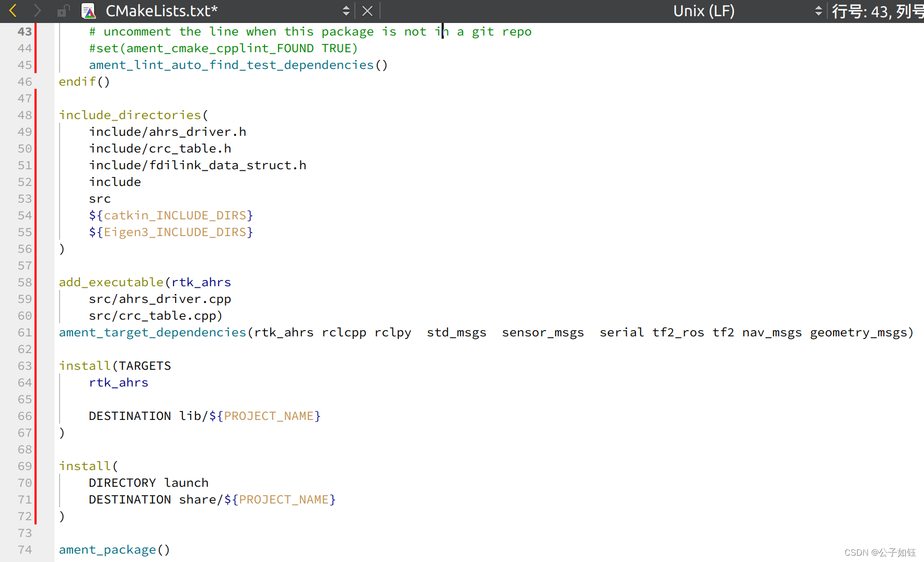Click line number 58 in gutter
The height and width of the screenshot is (562, 924).
tap(25, 282)
